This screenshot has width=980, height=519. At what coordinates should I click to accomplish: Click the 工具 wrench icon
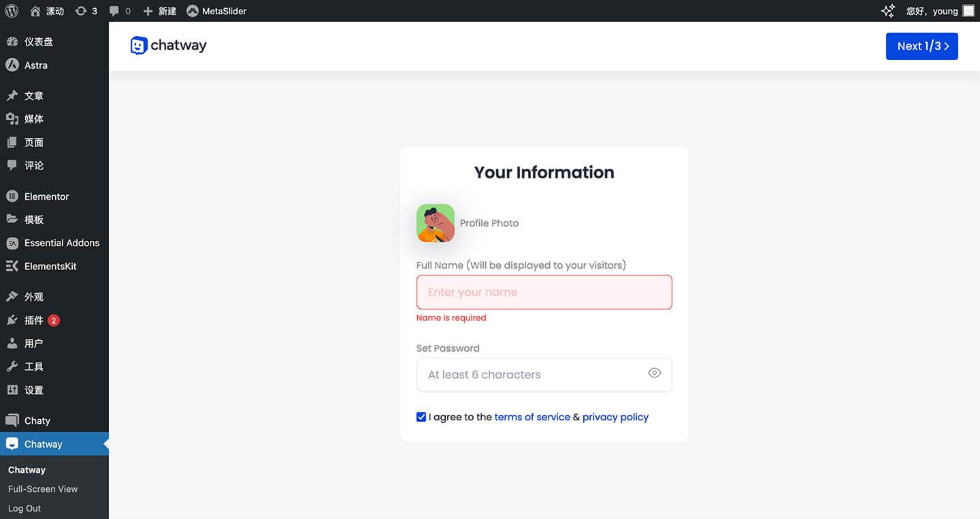click(x=12, y=367)
